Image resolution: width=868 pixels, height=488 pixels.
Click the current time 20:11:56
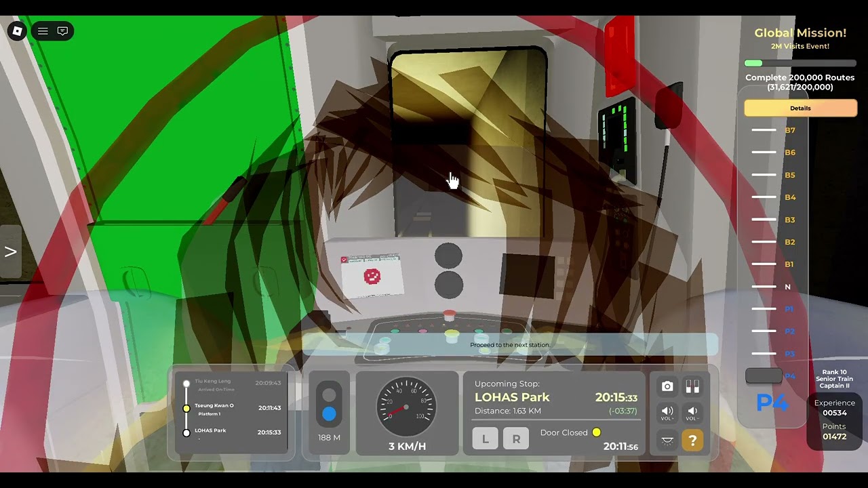point(620,447)
